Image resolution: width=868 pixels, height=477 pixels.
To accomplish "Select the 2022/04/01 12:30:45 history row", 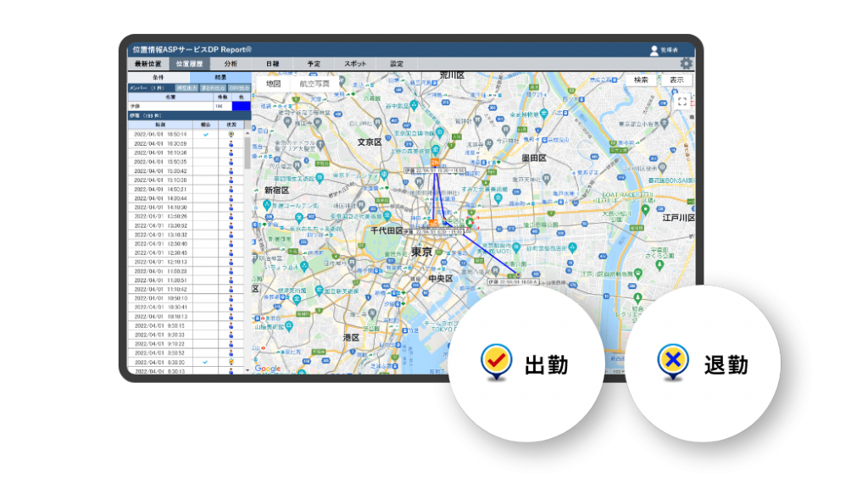I will [186, 252].
